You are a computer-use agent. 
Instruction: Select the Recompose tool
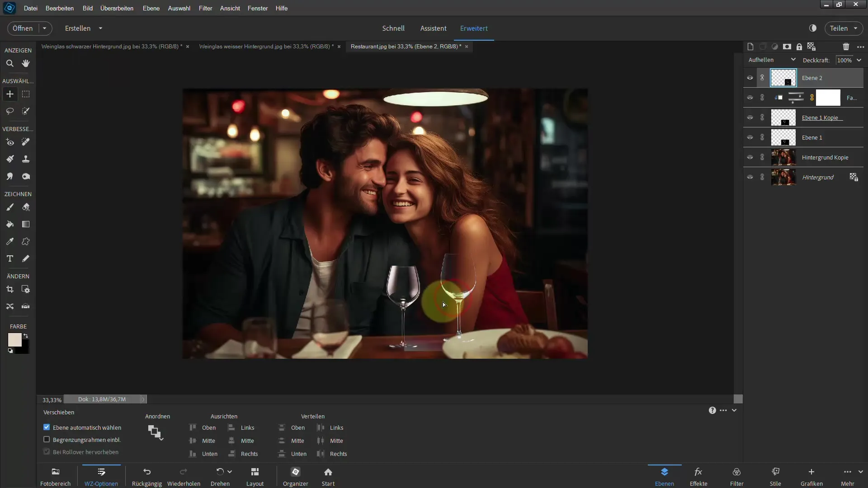[26, 289]
